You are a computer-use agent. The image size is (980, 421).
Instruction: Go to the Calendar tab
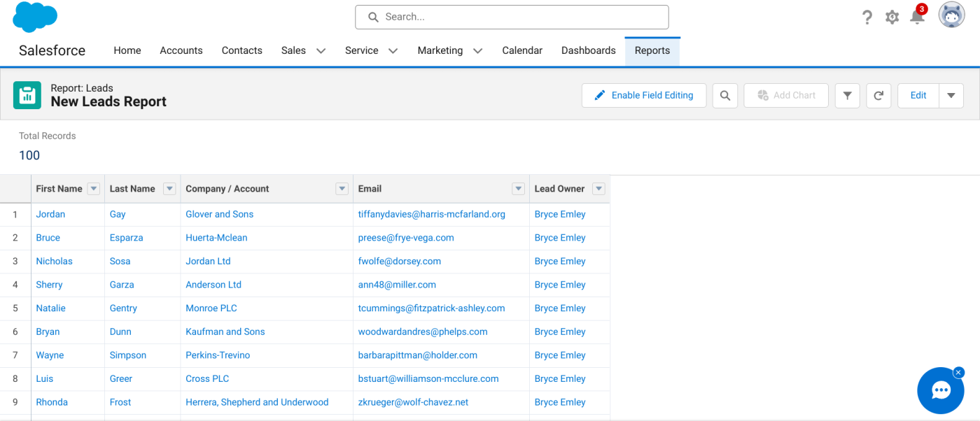522,50
